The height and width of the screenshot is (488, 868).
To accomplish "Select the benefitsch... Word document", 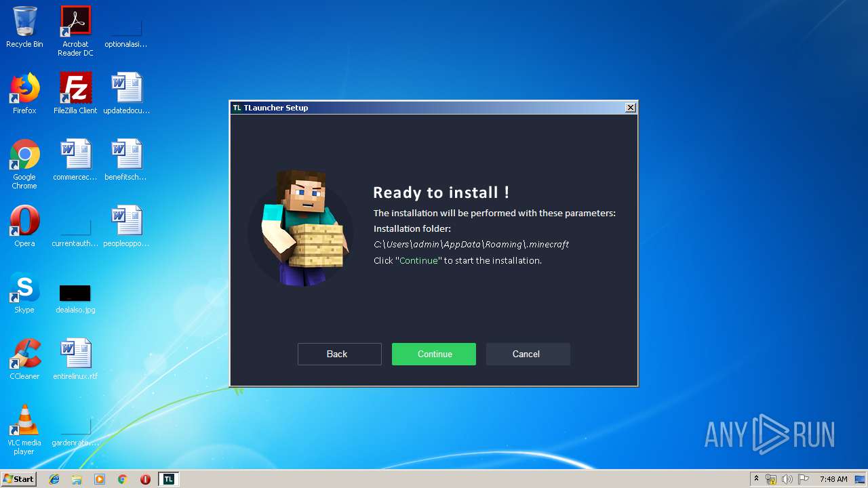I will [127, 160].
